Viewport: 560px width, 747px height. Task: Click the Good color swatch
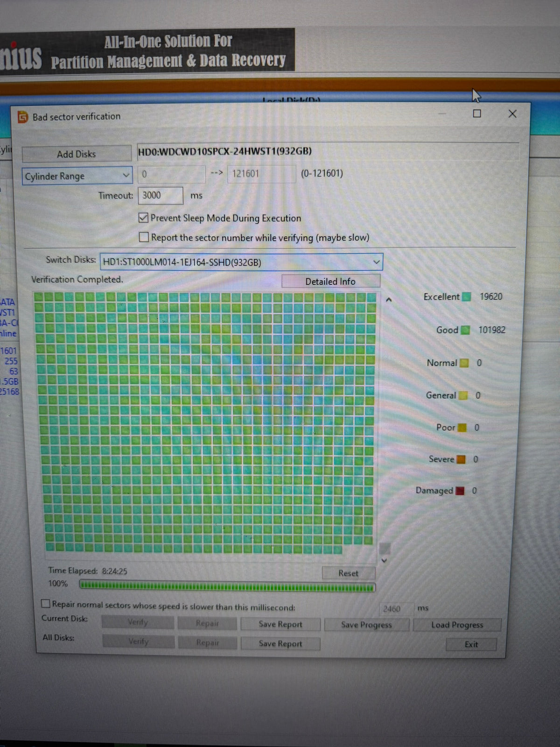pos(465,330)
